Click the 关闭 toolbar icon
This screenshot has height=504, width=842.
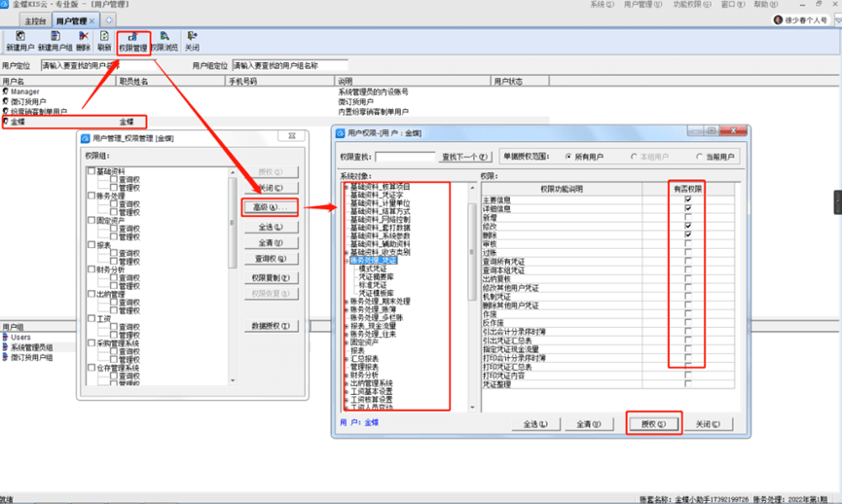[x=192, y=41]
